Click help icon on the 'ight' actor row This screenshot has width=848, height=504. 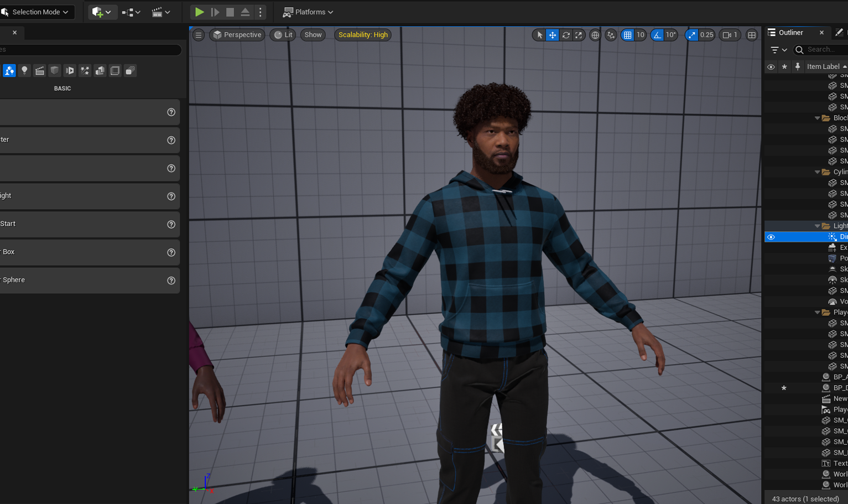pos(171,196)
